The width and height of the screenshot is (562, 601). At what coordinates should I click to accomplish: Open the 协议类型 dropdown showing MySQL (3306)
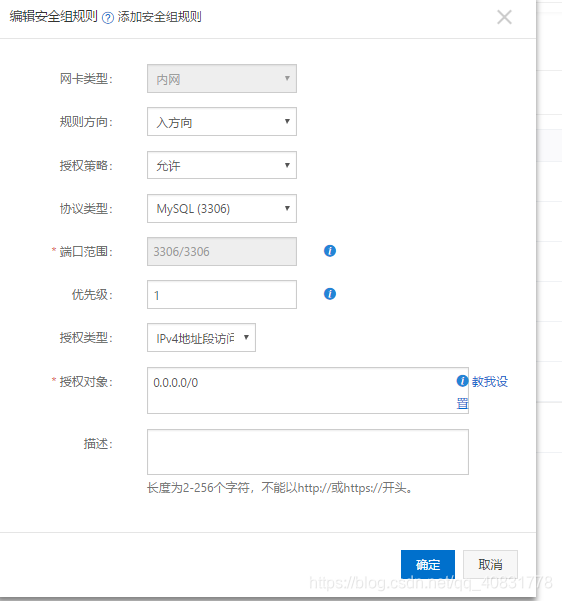click(x=222, y=209)
